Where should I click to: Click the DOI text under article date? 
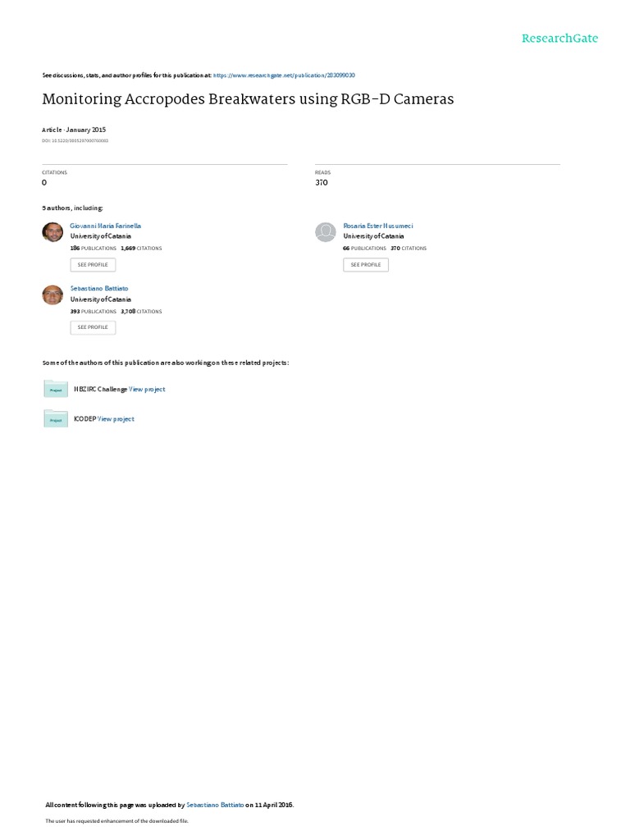[x=75, y=141]
